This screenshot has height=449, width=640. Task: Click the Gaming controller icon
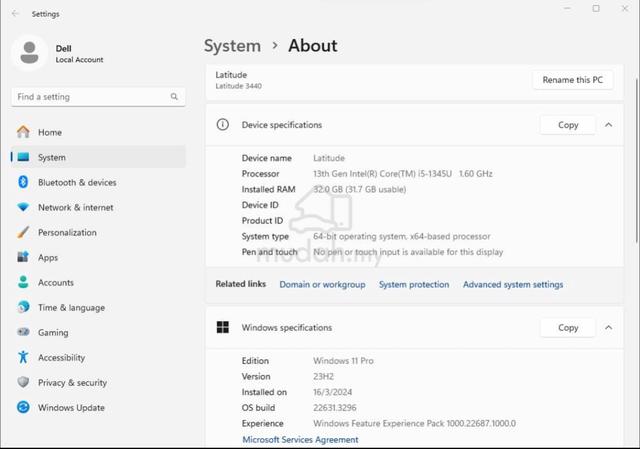click(23, 332)
